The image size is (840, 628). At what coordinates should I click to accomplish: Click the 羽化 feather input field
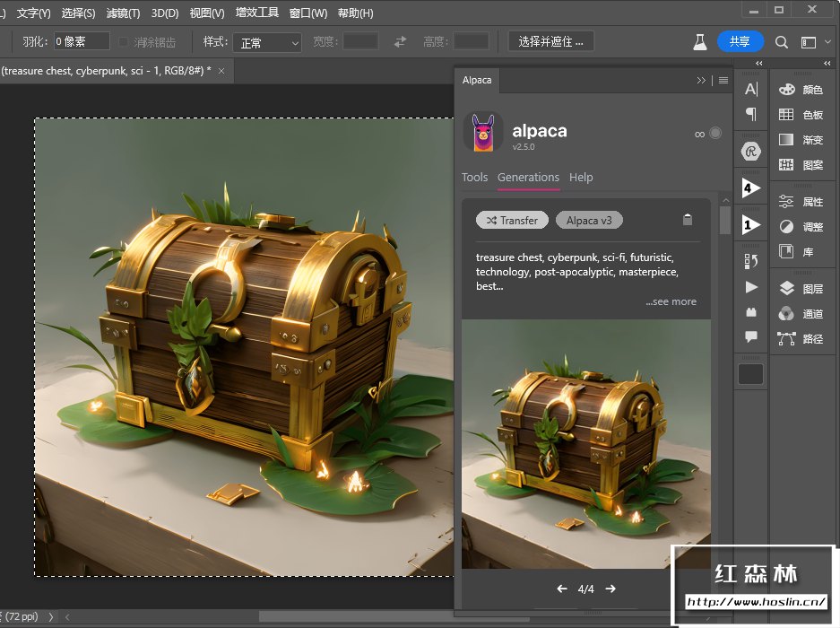coord(82,41)
